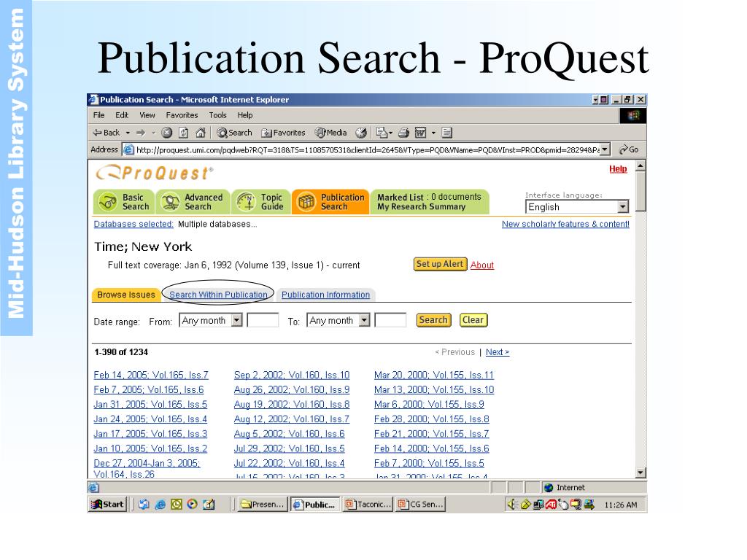Click the page scrollbar down arrow

(640, 472)
